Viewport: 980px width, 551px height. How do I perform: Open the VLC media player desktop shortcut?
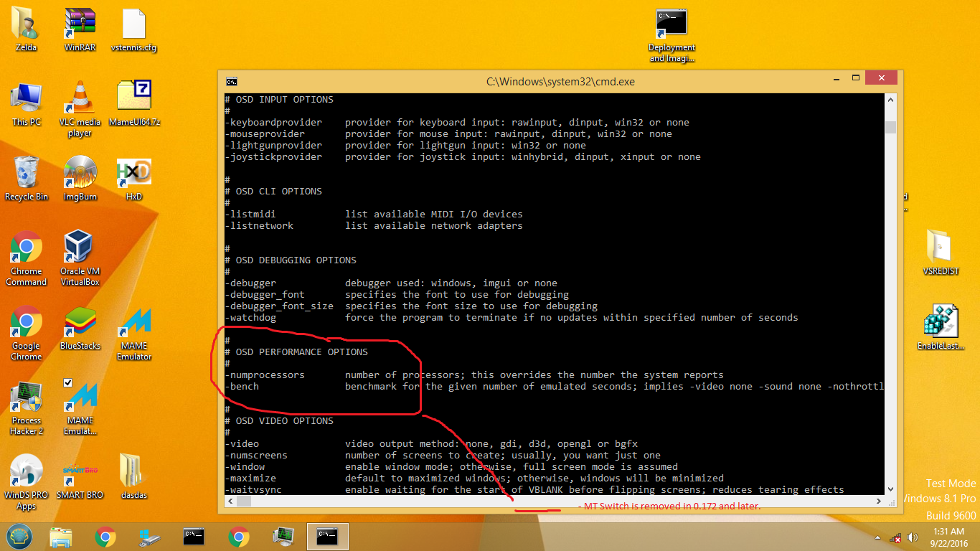tap(80, 100)
